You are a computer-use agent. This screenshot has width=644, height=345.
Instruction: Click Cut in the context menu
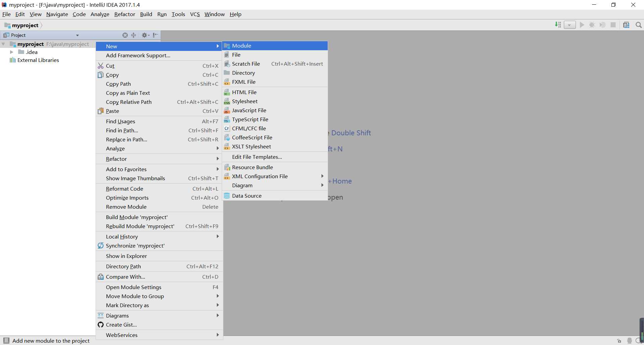point(159,66)
